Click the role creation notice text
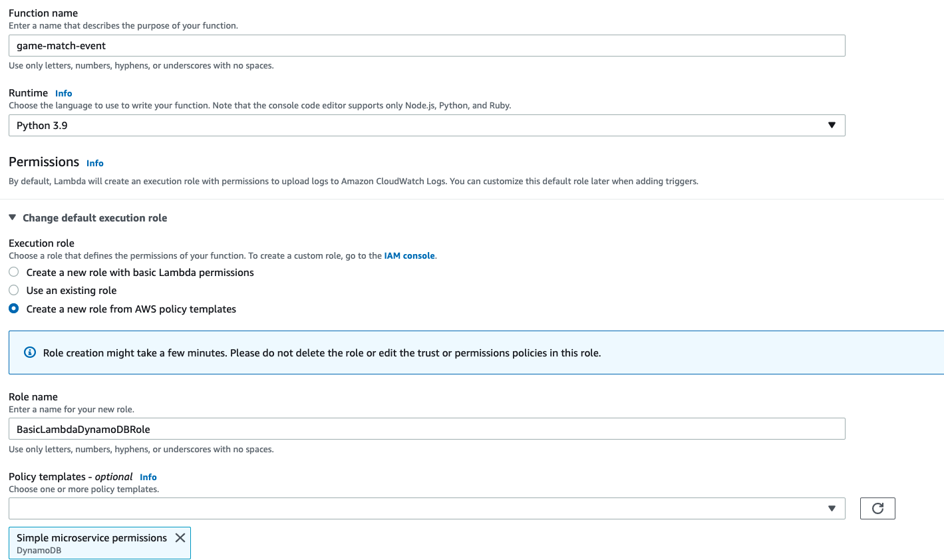The image size is (944, 560). point(322,353)
